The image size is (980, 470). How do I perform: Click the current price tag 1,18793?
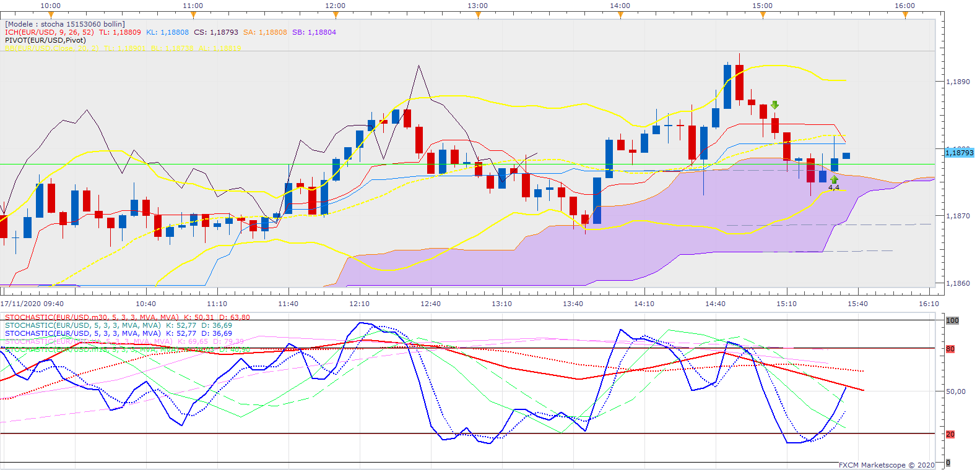[959, 153]
